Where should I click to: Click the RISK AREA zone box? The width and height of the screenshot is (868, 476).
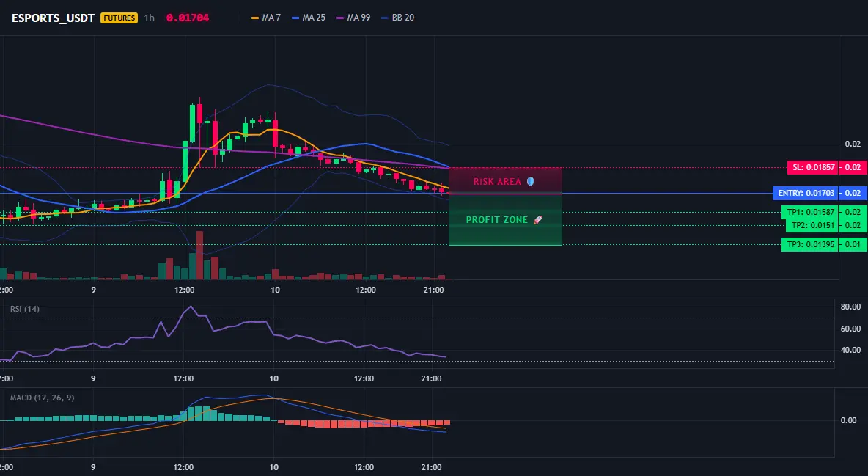(505, 180)
